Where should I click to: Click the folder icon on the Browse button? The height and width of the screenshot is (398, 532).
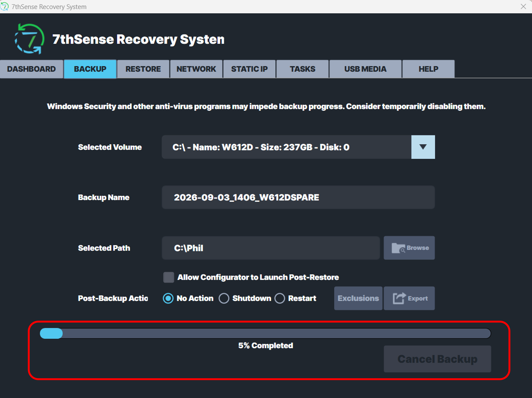398,248
